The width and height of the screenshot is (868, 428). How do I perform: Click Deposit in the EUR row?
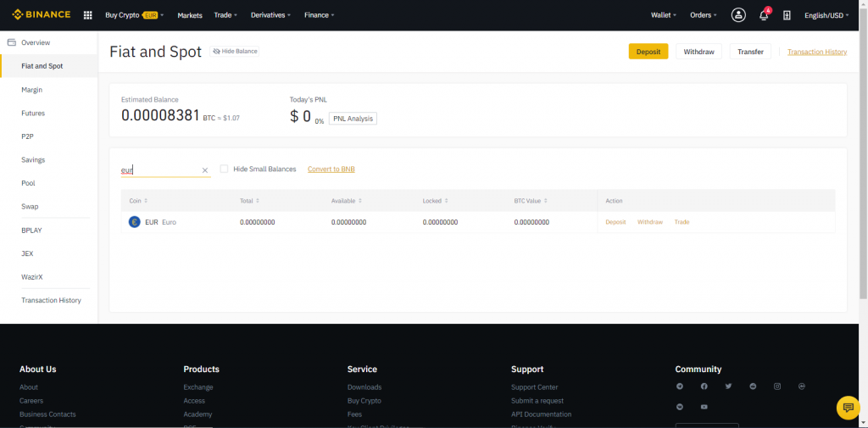click(x=615, y=222)
